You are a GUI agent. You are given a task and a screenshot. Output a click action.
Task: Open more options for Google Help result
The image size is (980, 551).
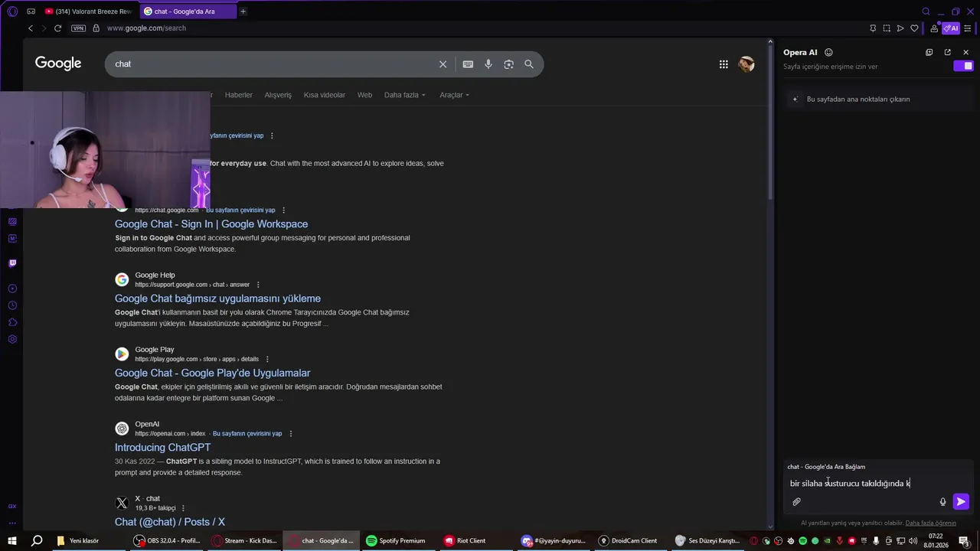[258, 285]
